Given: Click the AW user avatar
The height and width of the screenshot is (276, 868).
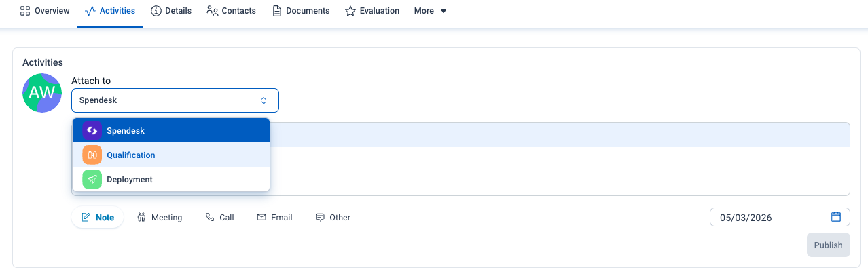Looking at the screenshot, I should click(42, 93).
